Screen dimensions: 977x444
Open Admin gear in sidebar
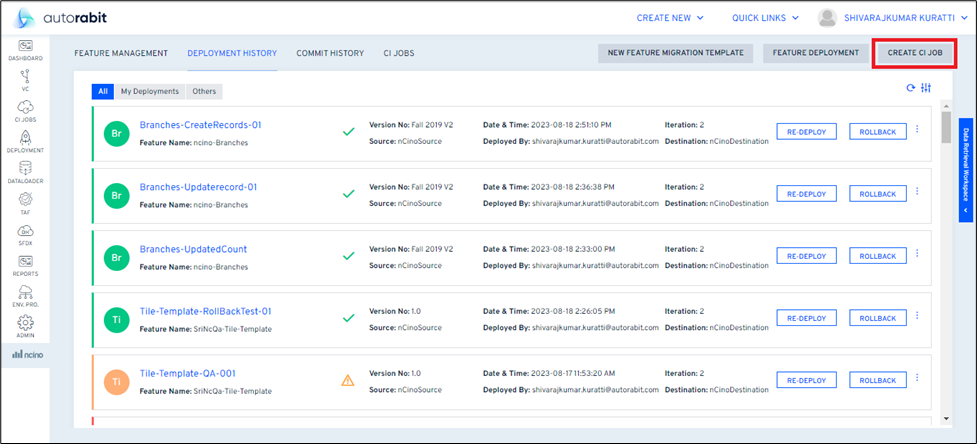tap(25, 326)
